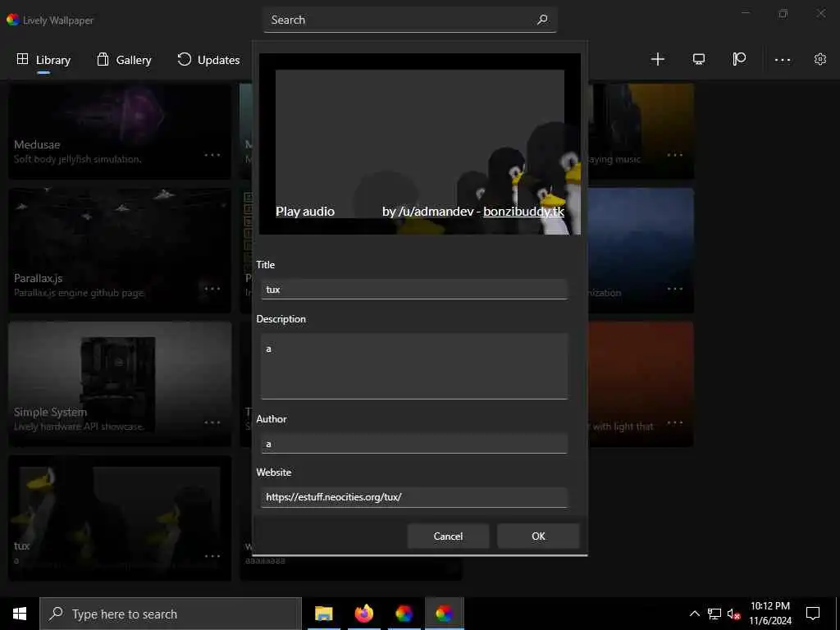Open the clock showing 10:12 PM
Screen dimensions: 840x630
pyautogui.click(x=769, y=614)
